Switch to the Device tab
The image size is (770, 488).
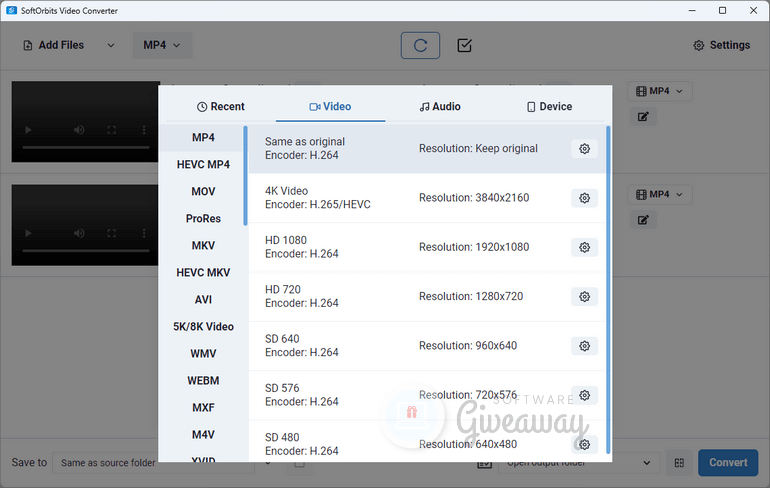pyautogui.click(x=550, y=107)
